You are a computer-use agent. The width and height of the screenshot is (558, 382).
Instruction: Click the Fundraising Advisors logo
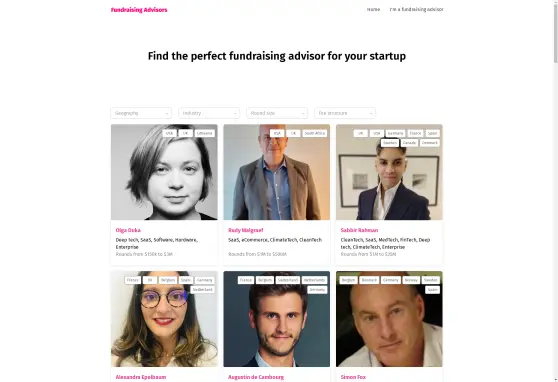tap(139, 10)
